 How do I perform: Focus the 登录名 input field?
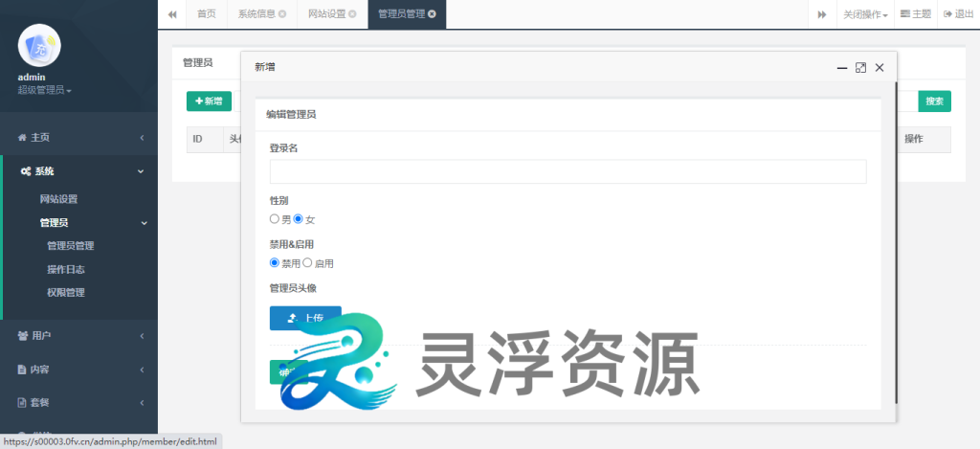click(568, 171)
